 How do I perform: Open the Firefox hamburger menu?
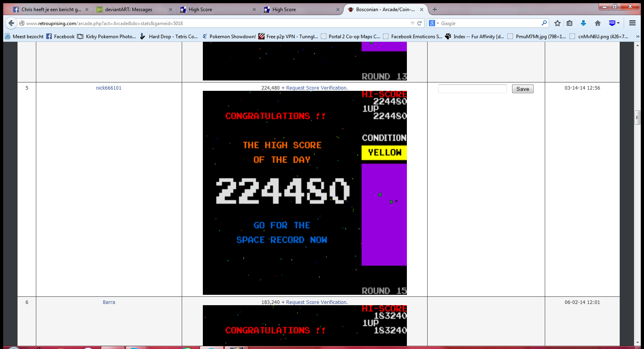(632, 23)
